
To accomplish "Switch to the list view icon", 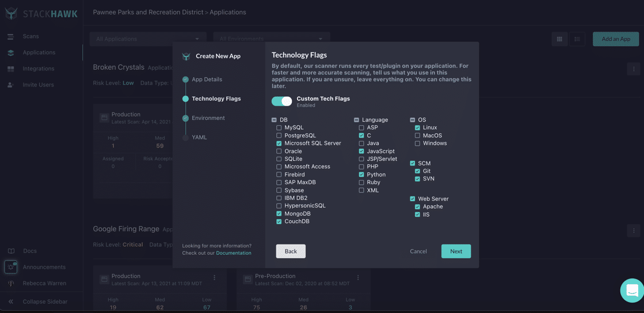I will click(577, 39).
